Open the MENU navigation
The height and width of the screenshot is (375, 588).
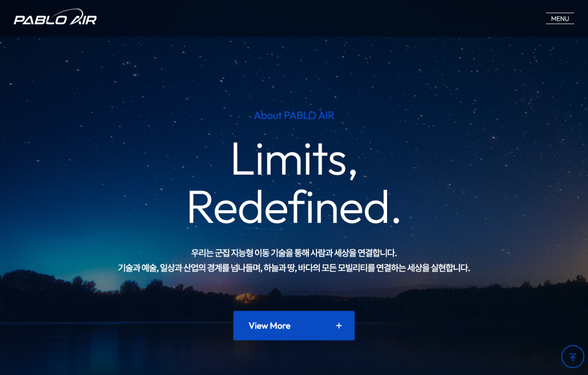pos(560,18)
